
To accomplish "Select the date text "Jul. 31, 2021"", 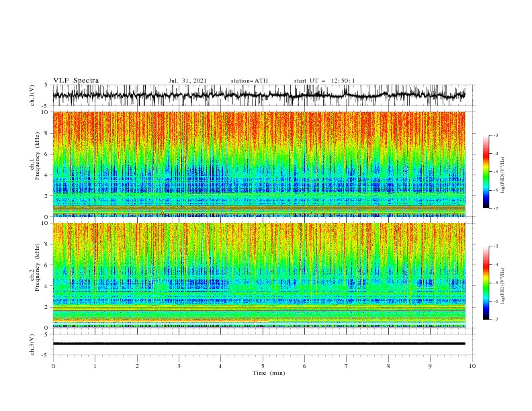I will [x=187, y=81].
